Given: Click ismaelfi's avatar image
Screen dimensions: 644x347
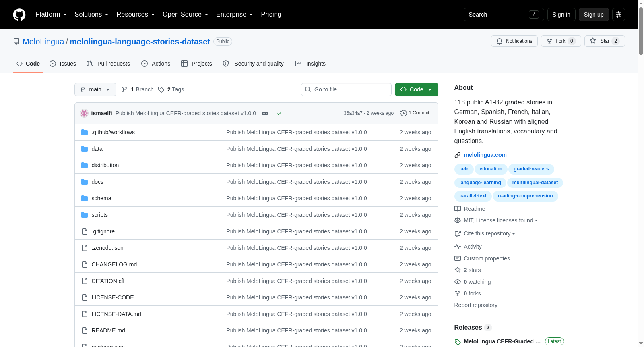Looking at the screenshot, I should [84, 113].
